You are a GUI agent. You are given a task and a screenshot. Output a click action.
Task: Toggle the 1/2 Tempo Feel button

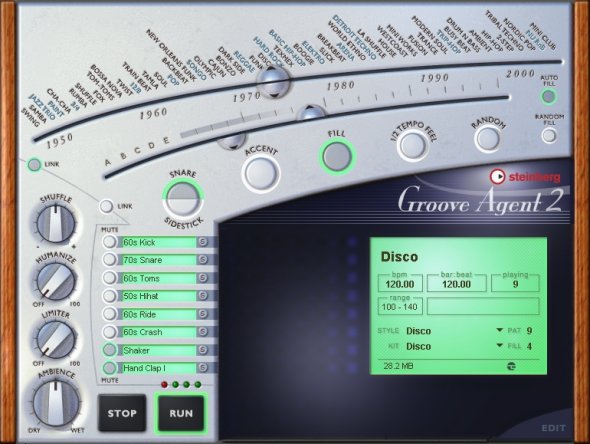(412, 145)
